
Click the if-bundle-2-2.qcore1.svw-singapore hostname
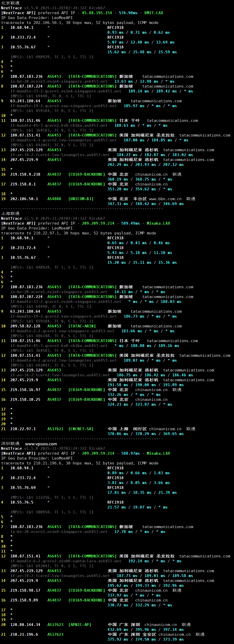tap(62, 331)
